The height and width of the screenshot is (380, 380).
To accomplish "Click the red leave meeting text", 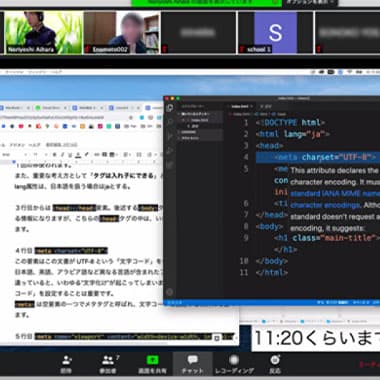I will tap(369, 364).
